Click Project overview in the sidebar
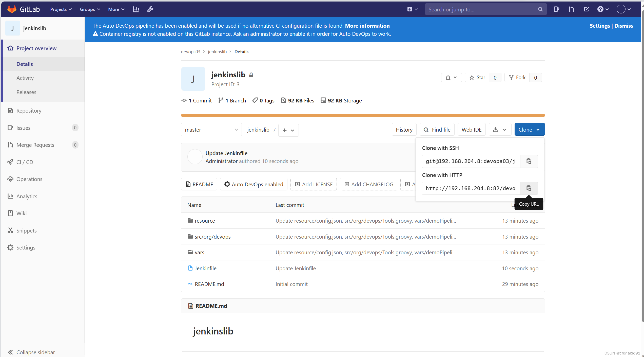Screen dimensions: 644x357 tap(43, 48)
